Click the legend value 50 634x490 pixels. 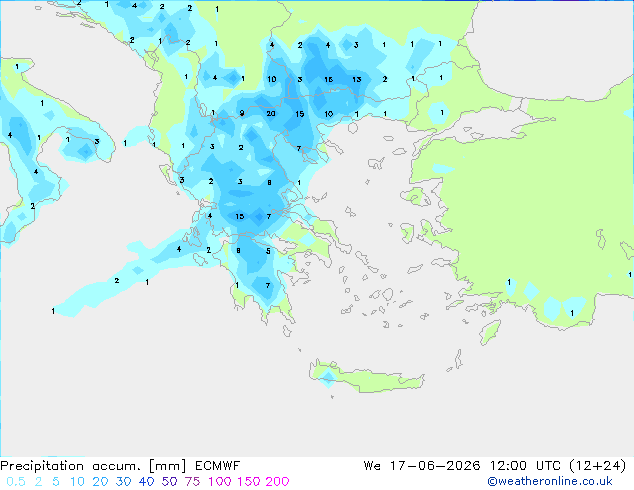[x=169, y=482]
